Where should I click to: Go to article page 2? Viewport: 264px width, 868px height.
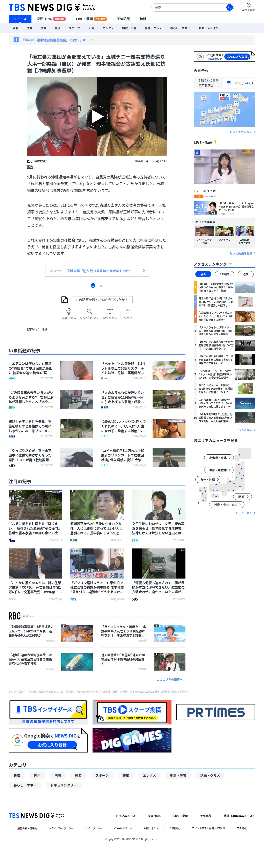tap(101, 285)
